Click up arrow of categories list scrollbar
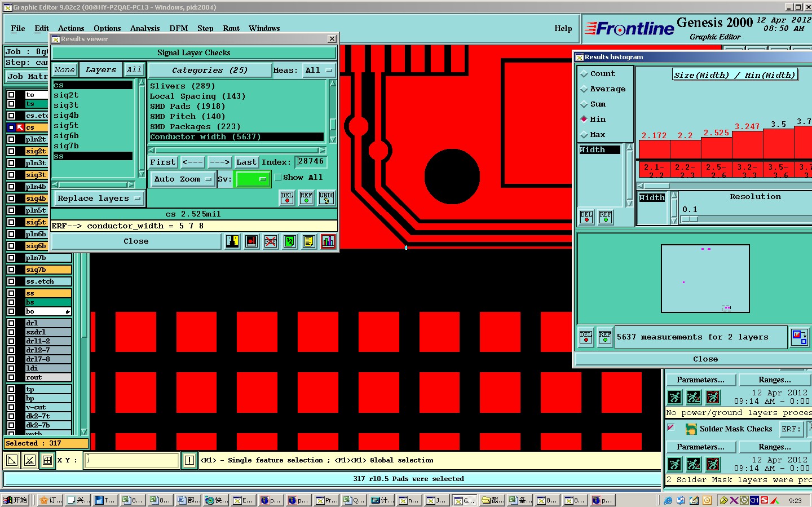 (x=333, y=83)
